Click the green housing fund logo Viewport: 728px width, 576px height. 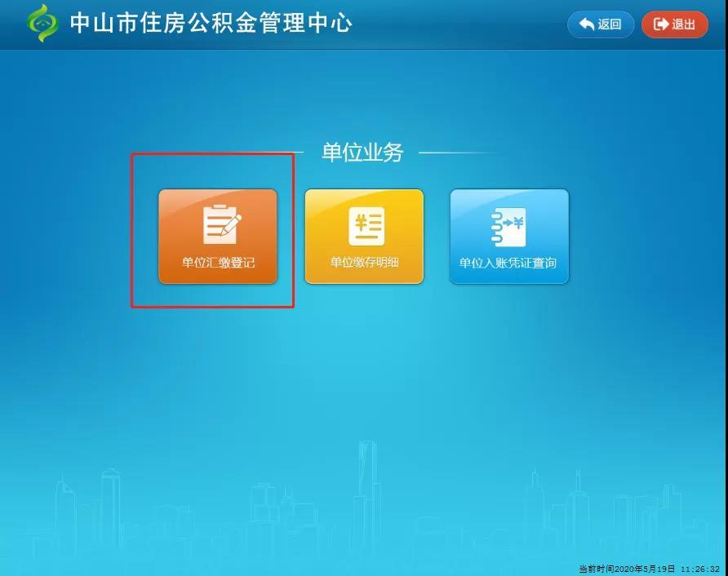pyautogui.click(x=43, y=23)
